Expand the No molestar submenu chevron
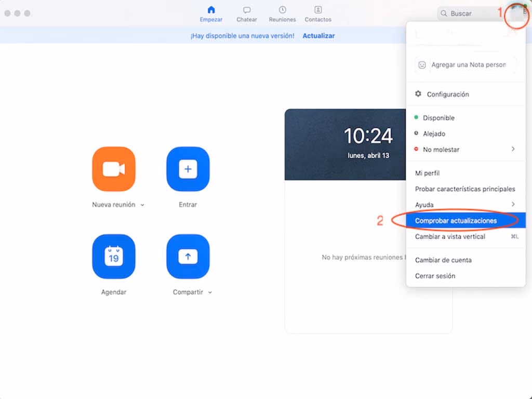532x399 pixels. (x=513, y=149)
